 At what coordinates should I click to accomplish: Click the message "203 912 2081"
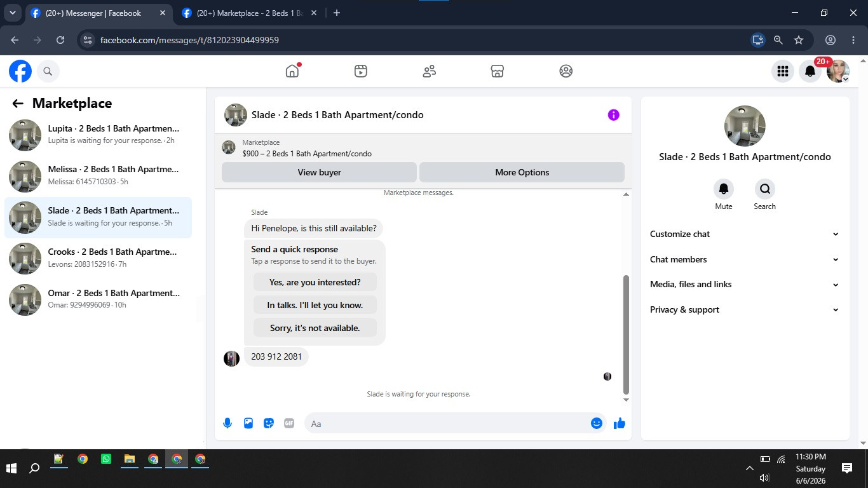tap(276, 356)
